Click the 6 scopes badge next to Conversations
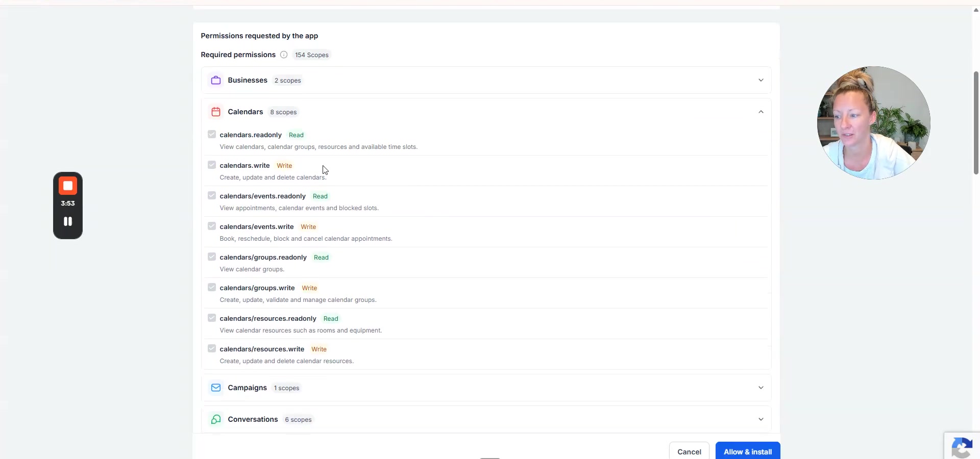Screen dimensions: 980x459 (298, 420)
